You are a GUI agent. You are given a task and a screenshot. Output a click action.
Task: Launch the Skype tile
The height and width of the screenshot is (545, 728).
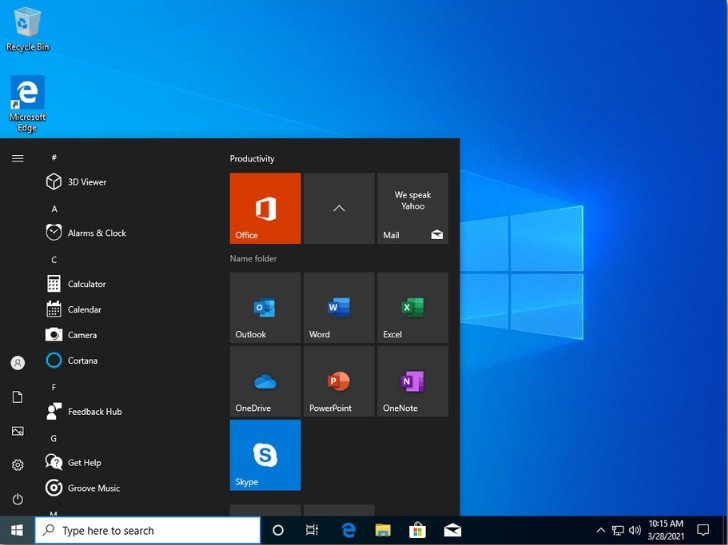pyautogui.click(x=265, y=455)
